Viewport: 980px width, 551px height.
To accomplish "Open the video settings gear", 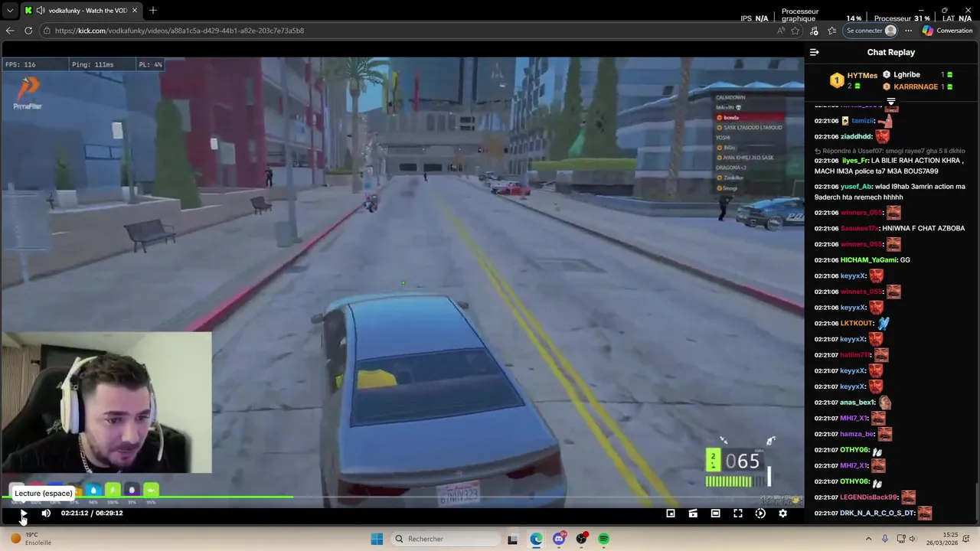I will click(x=782, y=514).
